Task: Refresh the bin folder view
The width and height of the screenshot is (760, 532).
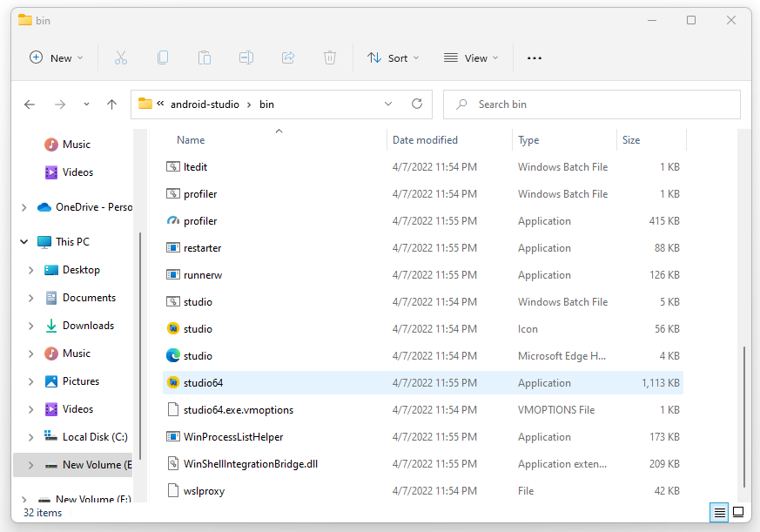Action: [417, 104]
